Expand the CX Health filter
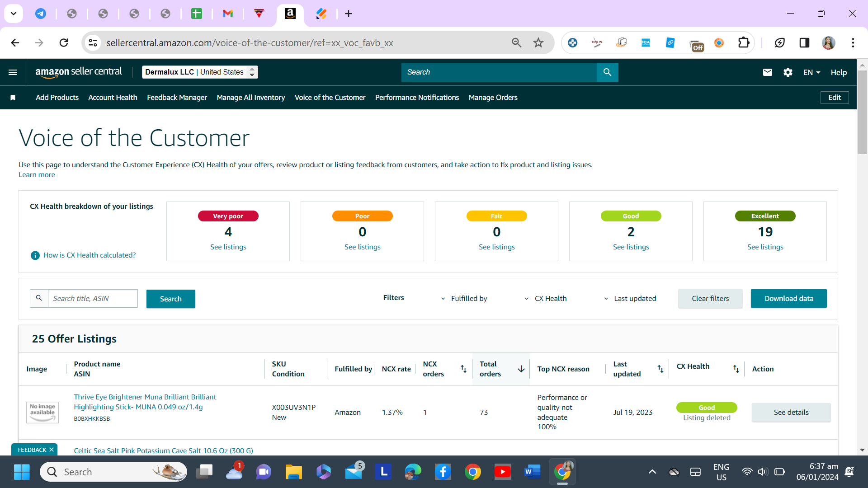 click(545, 299)
